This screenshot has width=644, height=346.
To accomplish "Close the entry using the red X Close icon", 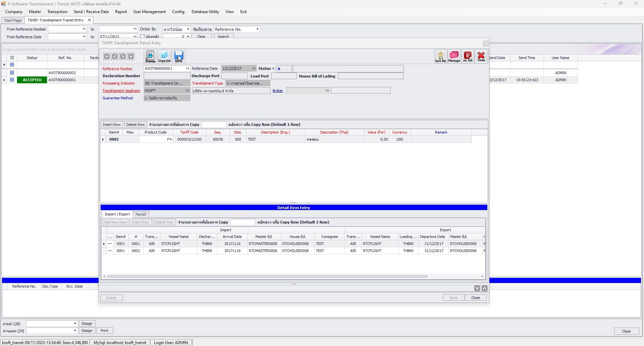I will (481, 56).
